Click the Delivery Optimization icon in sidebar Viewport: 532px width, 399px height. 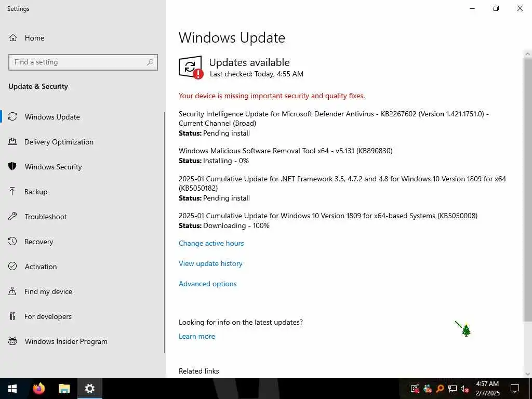(12, 141)
